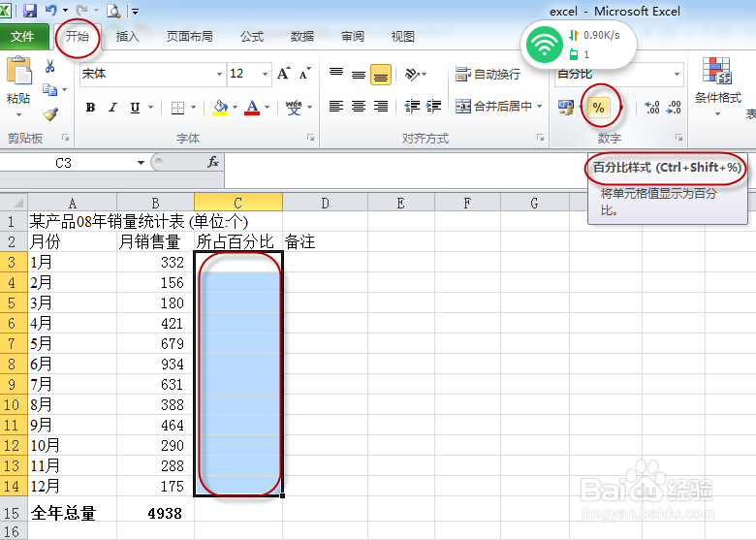Increase font size with large A icon
This screenshot has height=540, width=756.
284,74
